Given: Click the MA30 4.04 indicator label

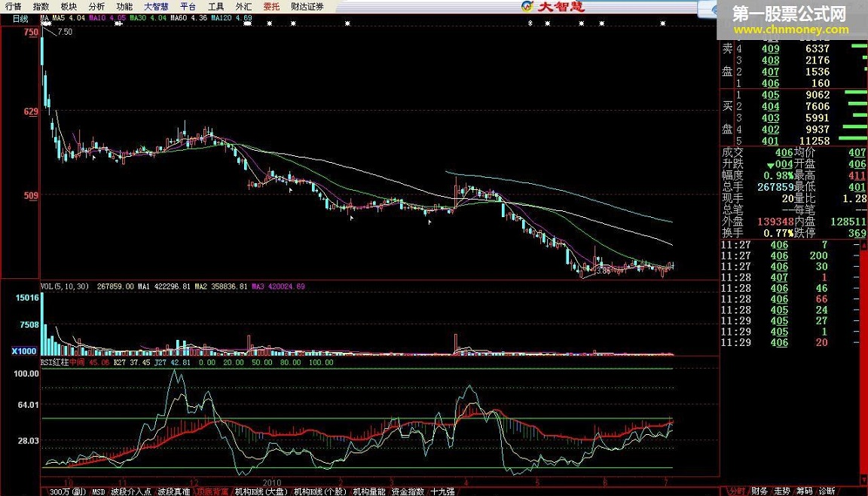Looking at the screenshot, I should pos(148,18).
